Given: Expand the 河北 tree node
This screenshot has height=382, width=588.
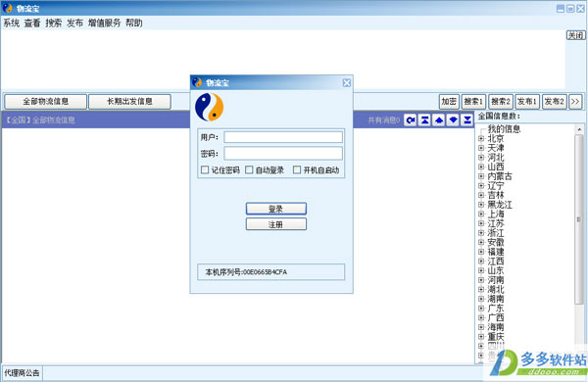Looking at the screenshot, I should (x=481, y=158).
